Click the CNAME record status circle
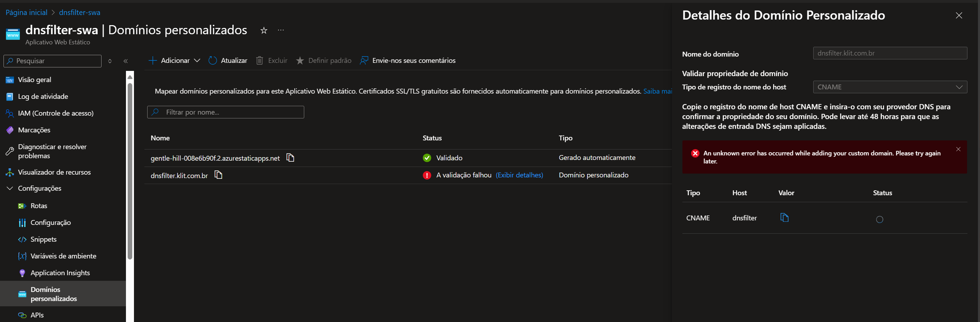The width and height of the screenshot is (980, 322). coord(879,219)
